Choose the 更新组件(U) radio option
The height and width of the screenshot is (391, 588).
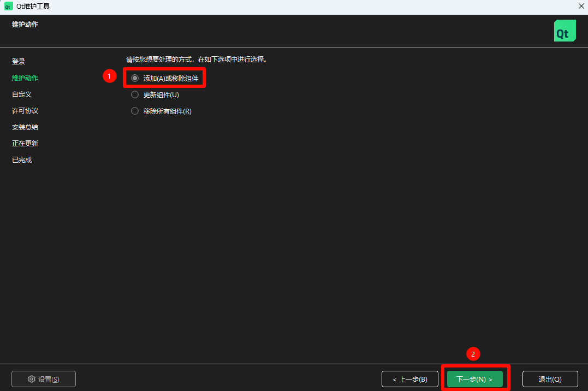pyautogui.click(x=155, y=94)
